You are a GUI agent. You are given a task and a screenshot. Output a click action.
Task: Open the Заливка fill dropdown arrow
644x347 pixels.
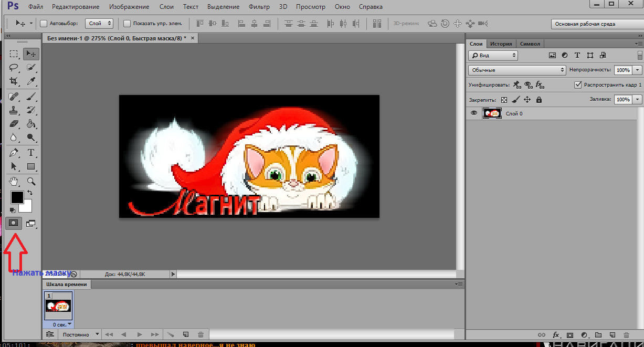[x=638, y=99]
